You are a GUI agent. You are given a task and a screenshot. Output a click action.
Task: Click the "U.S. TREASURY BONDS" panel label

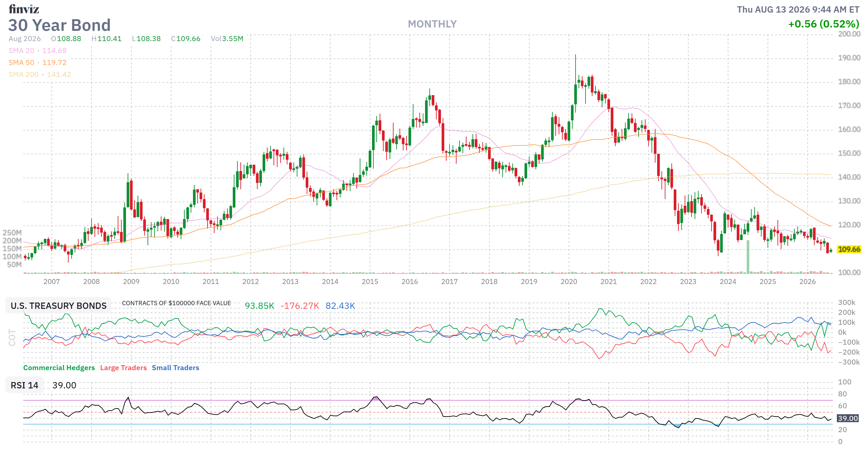[59, 306]
